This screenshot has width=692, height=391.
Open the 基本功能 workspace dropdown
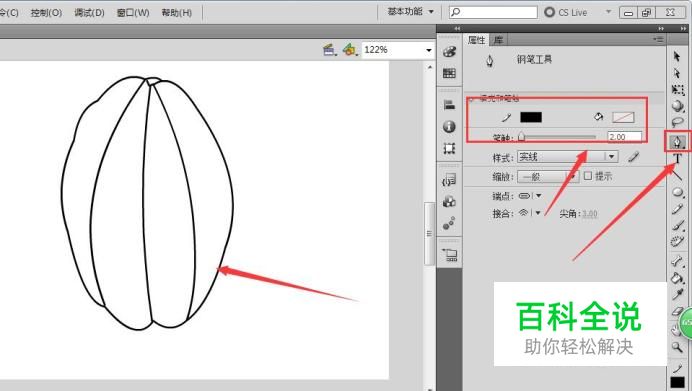[410, 11]
